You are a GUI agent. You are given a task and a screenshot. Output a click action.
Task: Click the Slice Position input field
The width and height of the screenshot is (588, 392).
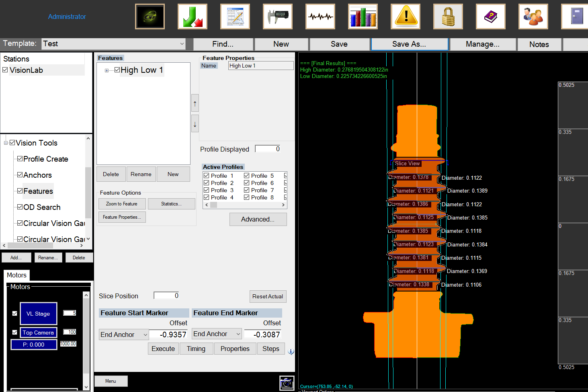pos(166,295)
